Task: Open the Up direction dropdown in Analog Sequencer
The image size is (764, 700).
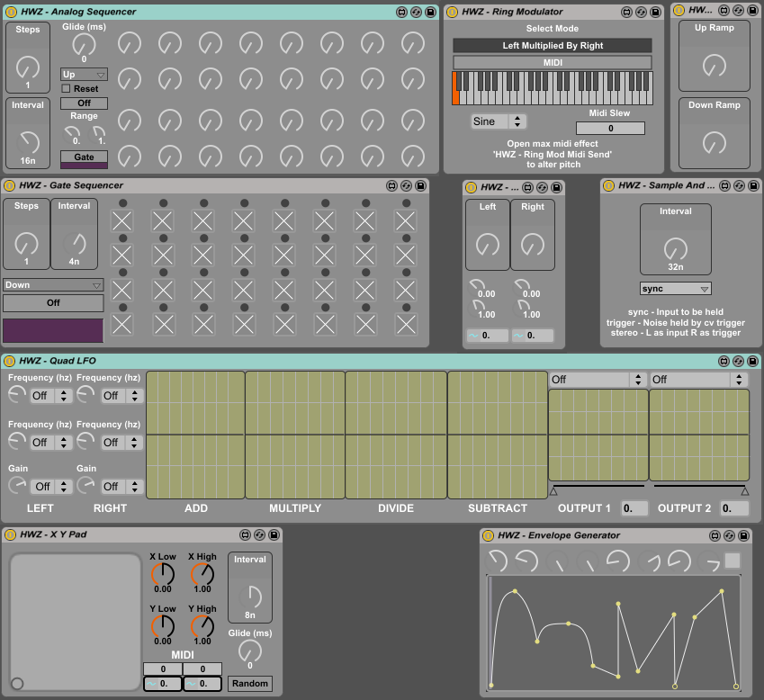Action: pyautogui.click(x=84, y=75)
